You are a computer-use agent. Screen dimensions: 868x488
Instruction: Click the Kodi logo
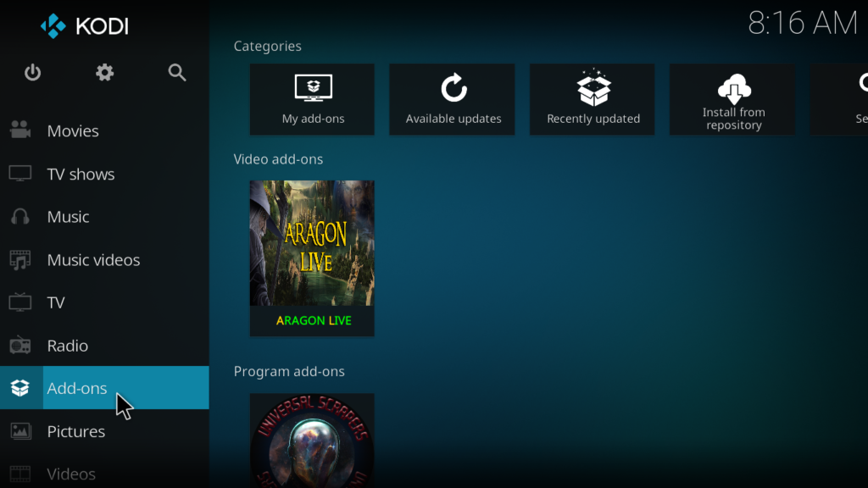tap(84, 26)
